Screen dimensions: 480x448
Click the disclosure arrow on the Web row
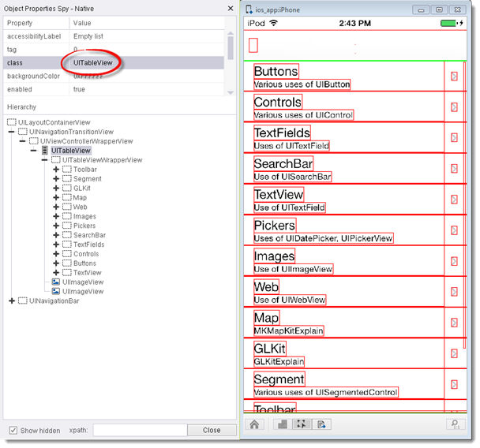(x=454, y=292)
